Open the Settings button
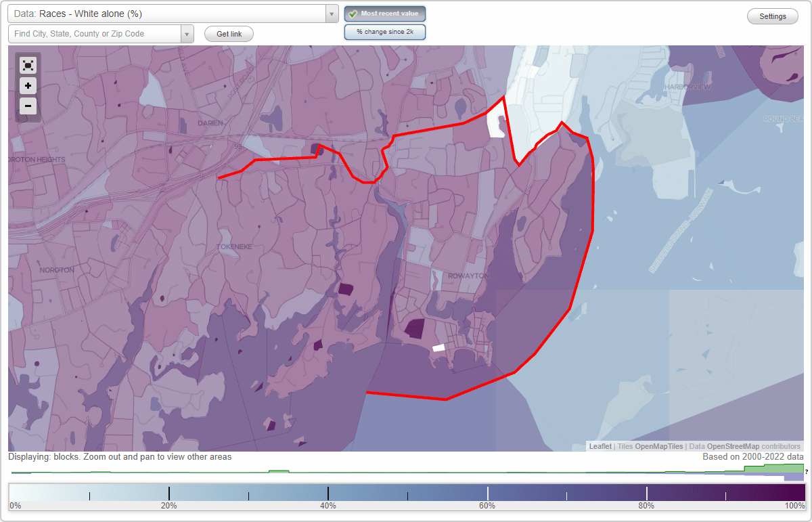This screenshot has height=522, width=812. tap(773, 16)
